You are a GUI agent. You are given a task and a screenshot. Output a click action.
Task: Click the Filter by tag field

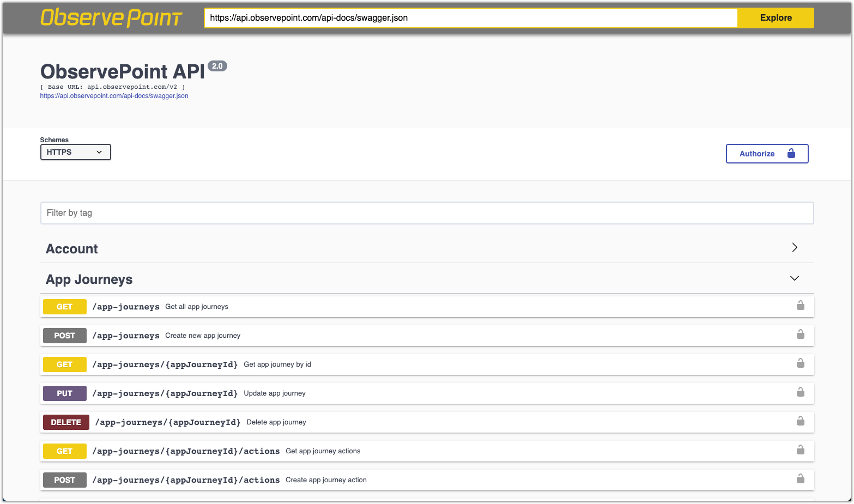click(427, 213)
